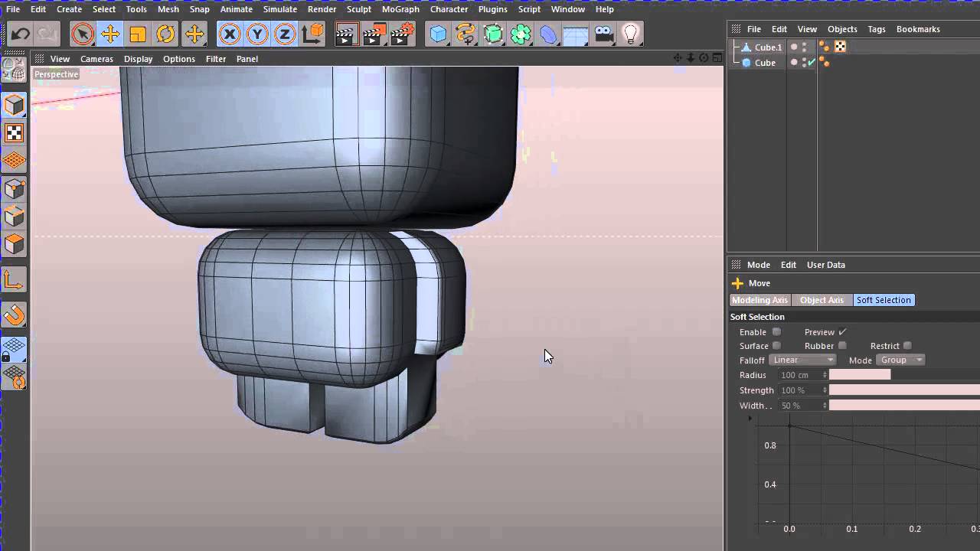Activate the Rotate tool
The height and width of the screenshot is (551, 980).
coord(165,34)
